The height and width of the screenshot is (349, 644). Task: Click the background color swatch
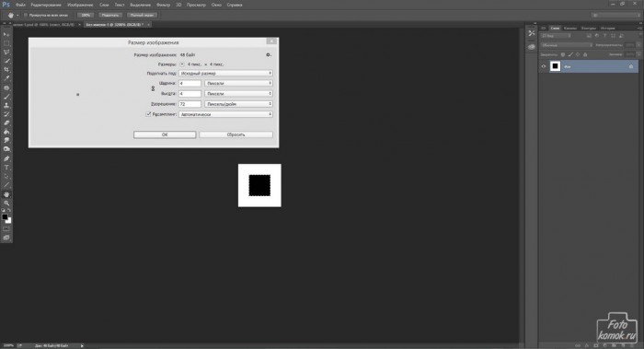(x=8, y=221)
